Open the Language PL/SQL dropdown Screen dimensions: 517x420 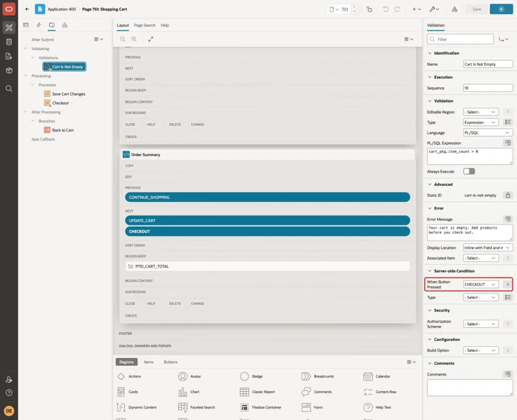pos(488,133)
